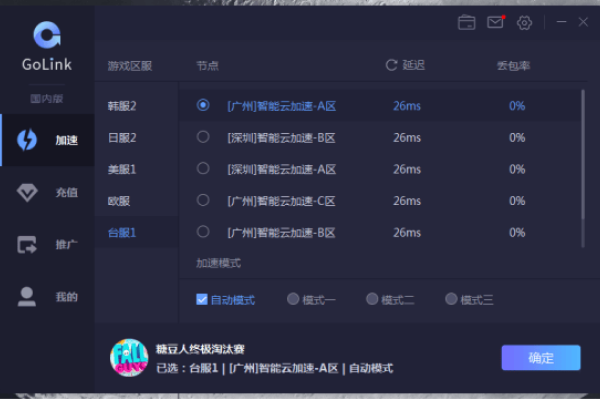600x400 pixels.
Task: Click the user profile 我的 icon
Action: point(27,297)
